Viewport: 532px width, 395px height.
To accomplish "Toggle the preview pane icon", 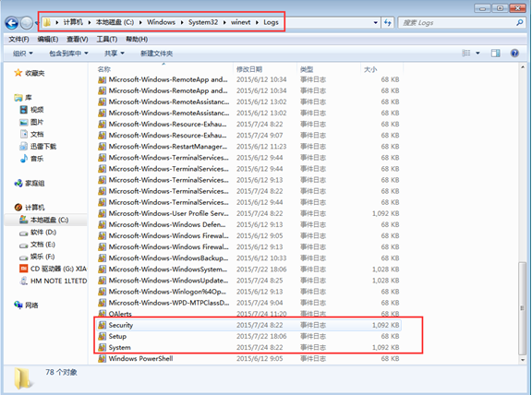I will pyautogui.click(x=495, y=53).
